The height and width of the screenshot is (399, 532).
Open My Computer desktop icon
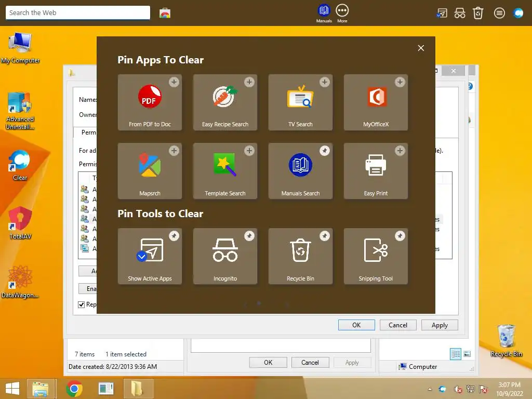pyautogui.click(x=20, y=47)
